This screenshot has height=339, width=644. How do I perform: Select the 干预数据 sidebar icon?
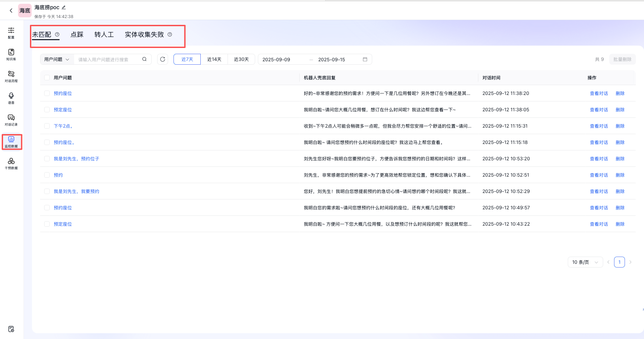(x=11, y=163)
